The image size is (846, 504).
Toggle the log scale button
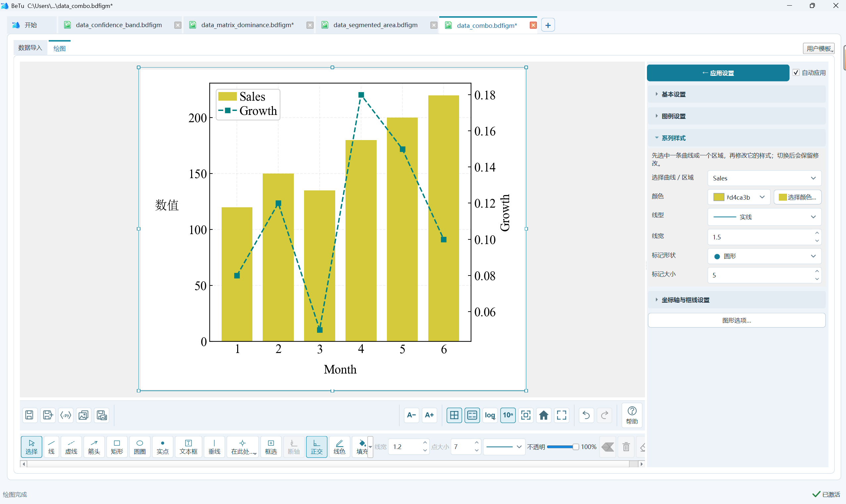click(x=490, y=415)
